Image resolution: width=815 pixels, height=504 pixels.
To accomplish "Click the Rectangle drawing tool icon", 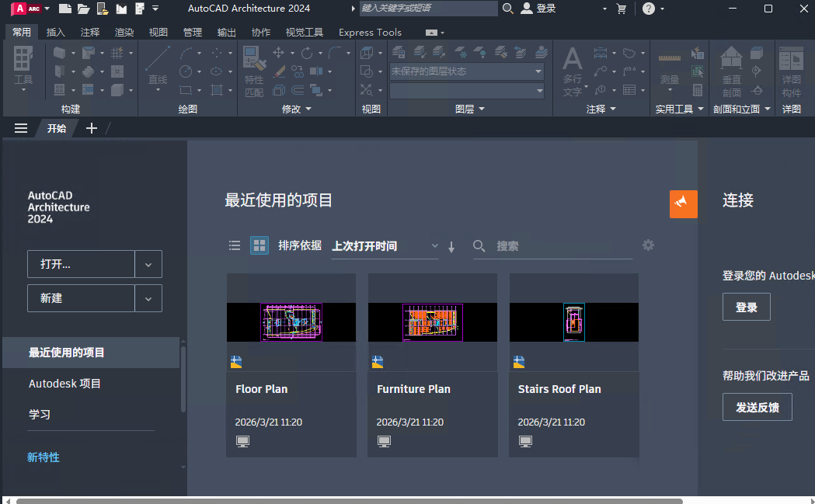I will [186, 90].
